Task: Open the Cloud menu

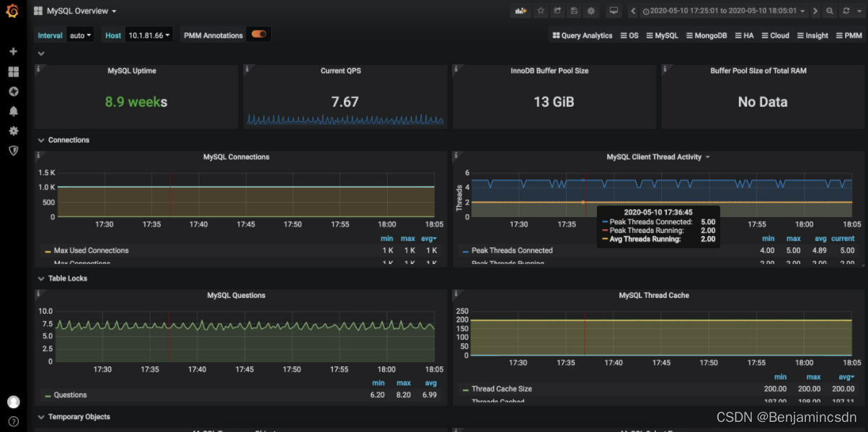Action: [x=775, y=35]
